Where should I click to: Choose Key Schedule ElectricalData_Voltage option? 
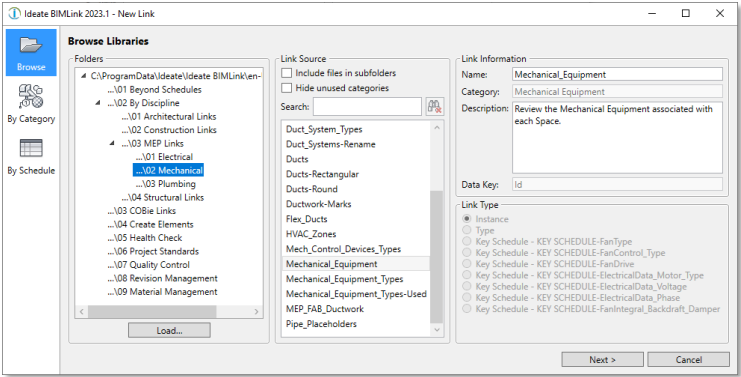[467, 286]
